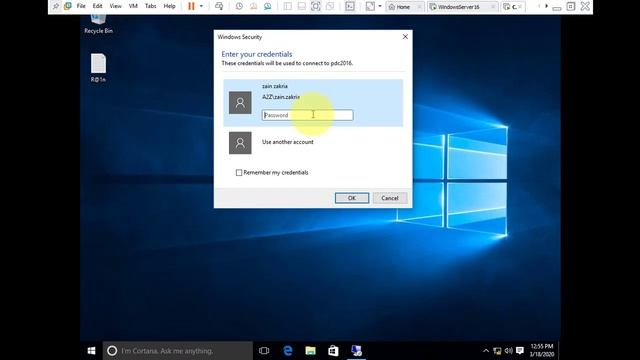640x360 pixels.
Task: Select the zain zakria account tile
Action: pos(313,103)
